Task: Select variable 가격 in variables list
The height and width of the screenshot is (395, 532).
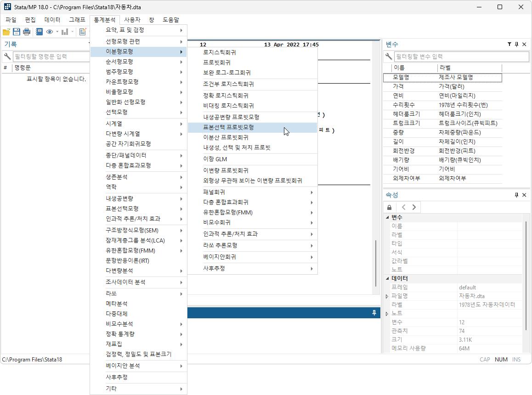Action: click(x=442, y=86)
